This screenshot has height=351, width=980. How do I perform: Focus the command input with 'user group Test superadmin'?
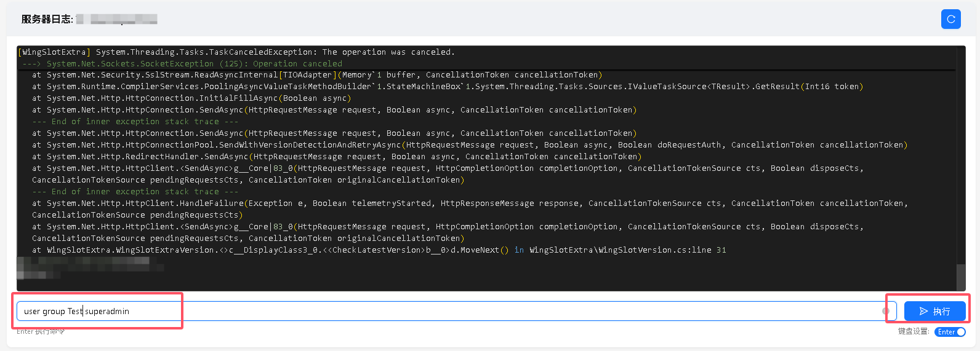[x=431, y=311]
